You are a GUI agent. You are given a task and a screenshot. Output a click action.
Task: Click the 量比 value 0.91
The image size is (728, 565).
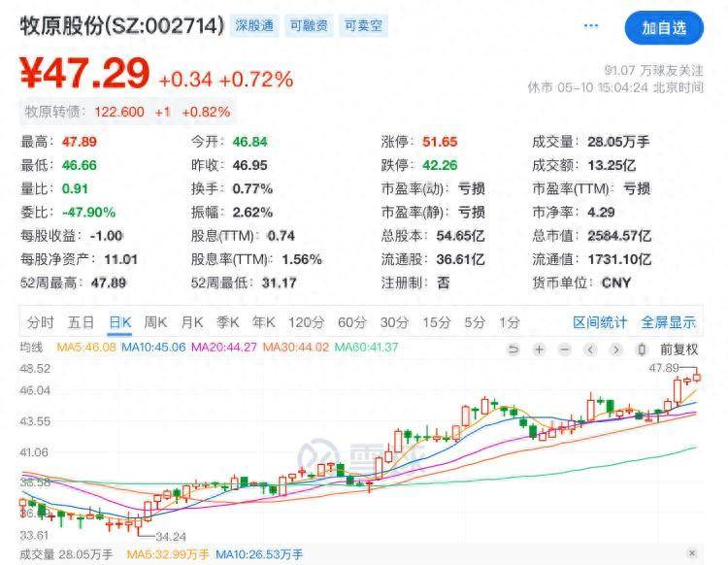coord(75,189)
